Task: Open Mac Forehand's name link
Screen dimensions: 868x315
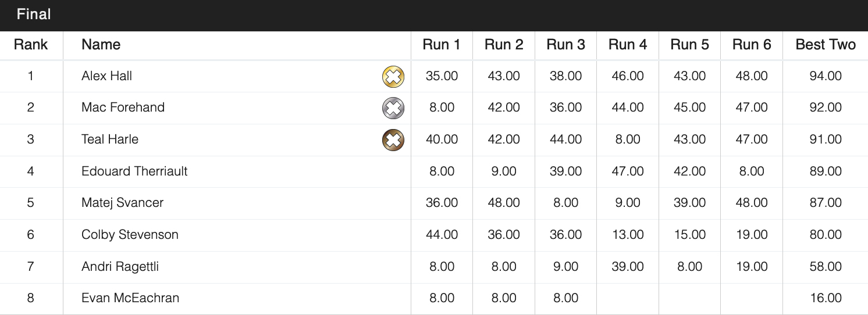Action: tap(123, 108)
